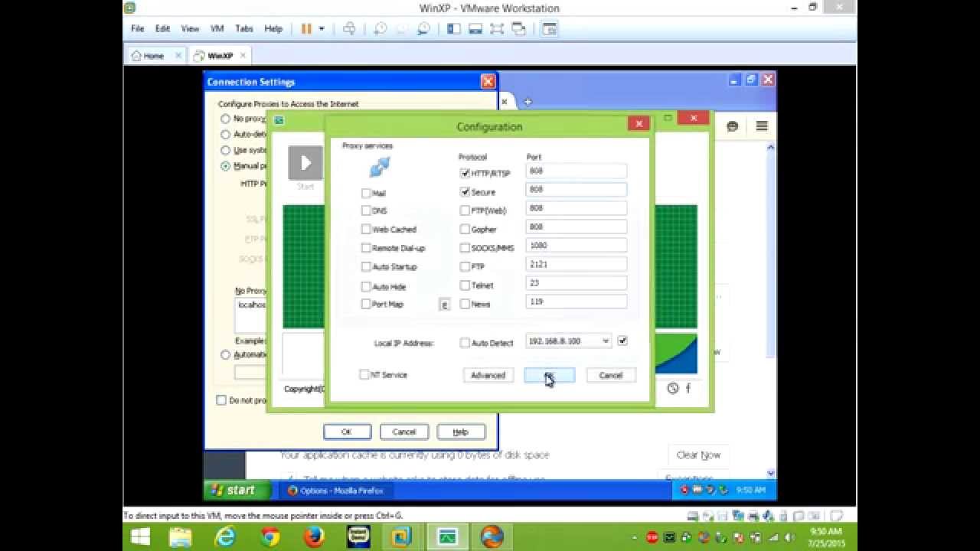Enable the SOCKS/MMS protocol checkbox
The image size is (980, 551).
[x=465, y=248]
